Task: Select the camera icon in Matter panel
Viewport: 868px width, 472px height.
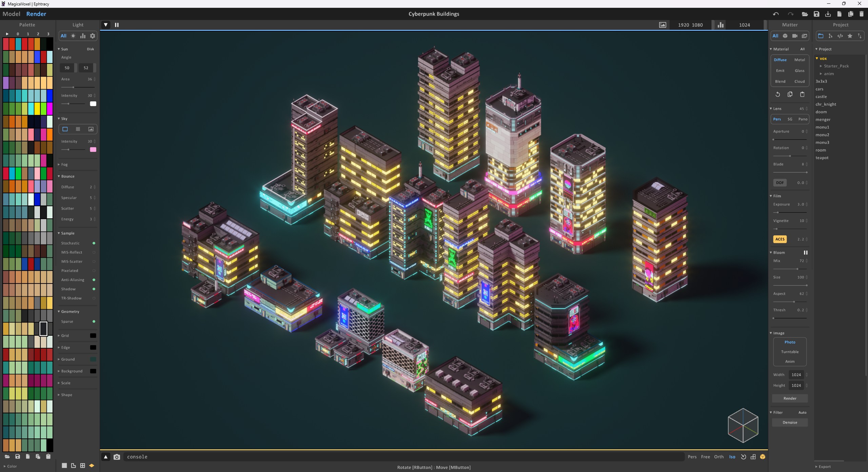Action: coord(795,36)
